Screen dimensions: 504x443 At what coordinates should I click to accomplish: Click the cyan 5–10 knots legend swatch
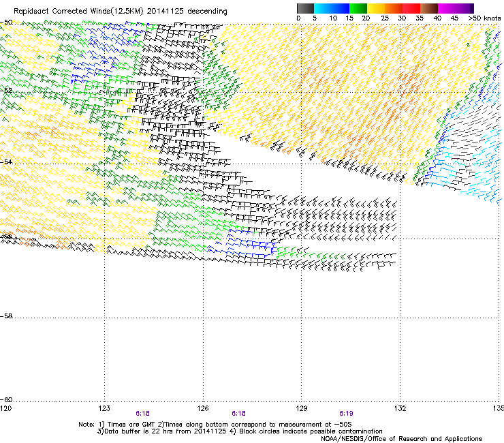323,8
